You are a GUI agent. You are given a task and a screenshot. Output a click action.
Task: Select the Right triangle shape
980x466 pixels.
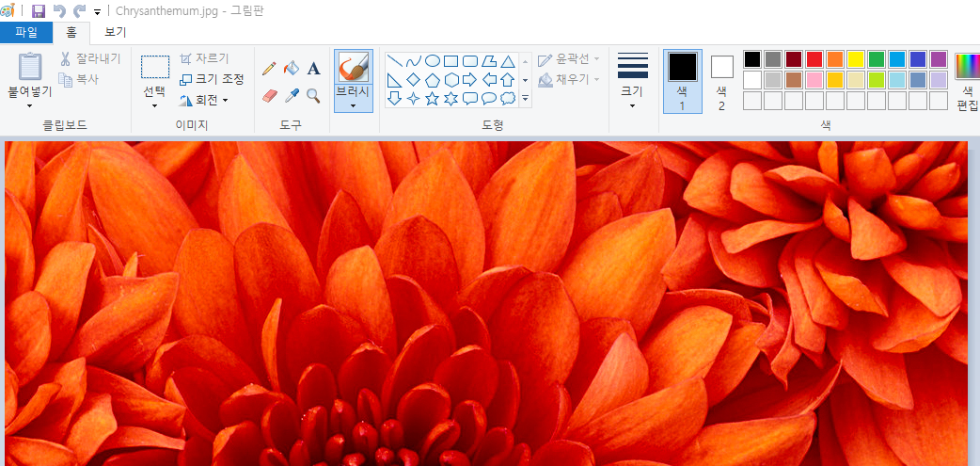point(395,80)
